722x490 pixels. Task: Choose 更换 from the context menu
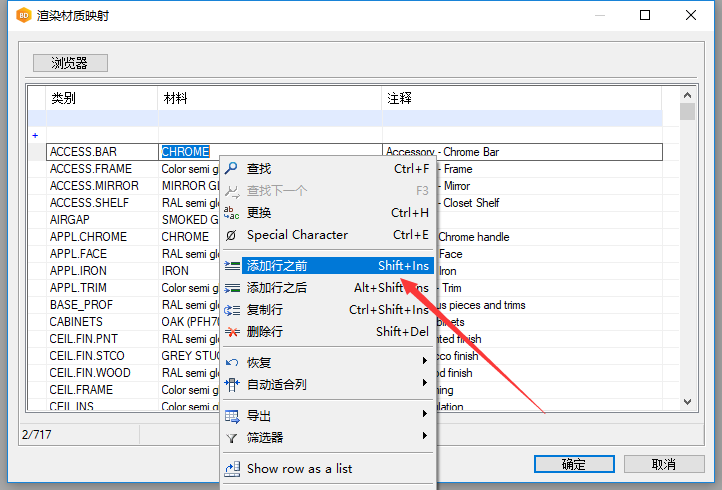(328, 213)
